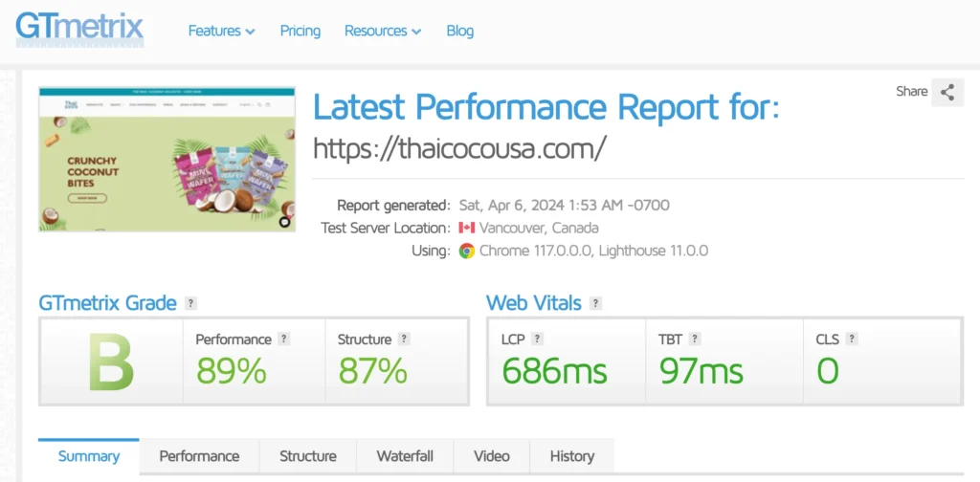This screenshot has width=980, height=482.
Task: Expand the Resources dropdown menu
Action: click(383, 31)
